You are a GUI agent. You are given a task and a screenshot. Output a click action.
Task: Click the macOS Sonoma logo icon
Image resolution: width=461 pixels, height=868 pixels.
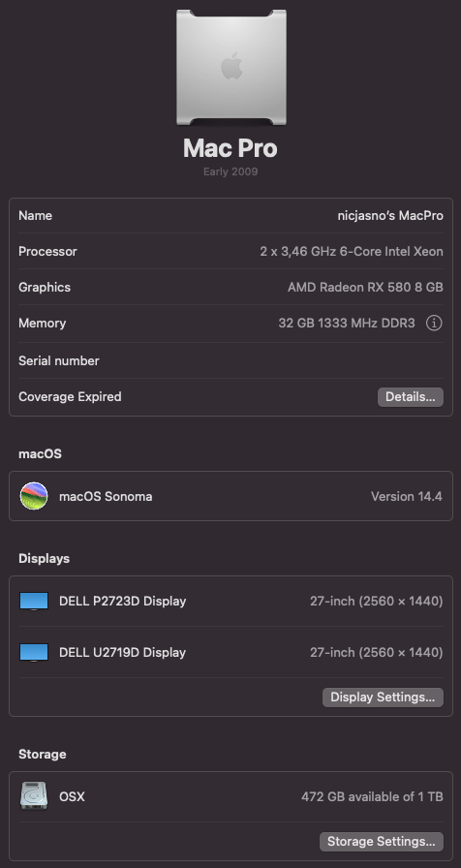pyautogui.click(x=34, y=496)
